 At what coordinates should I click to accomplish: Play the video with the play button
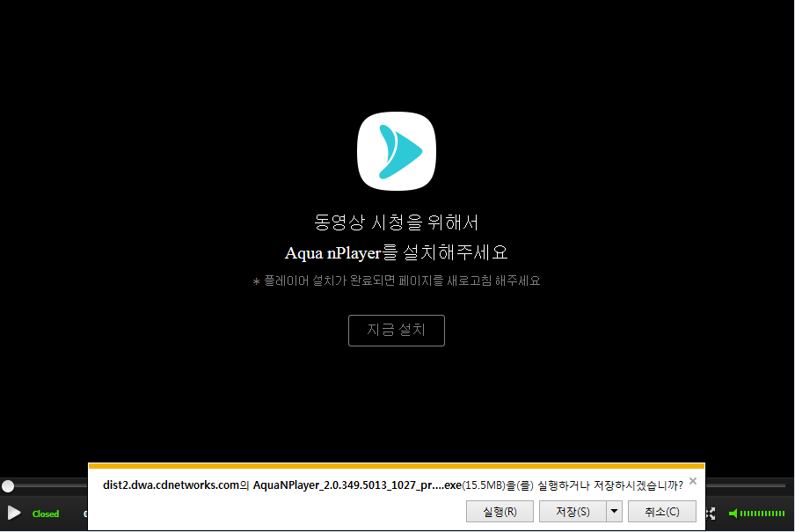coord(14,514)
